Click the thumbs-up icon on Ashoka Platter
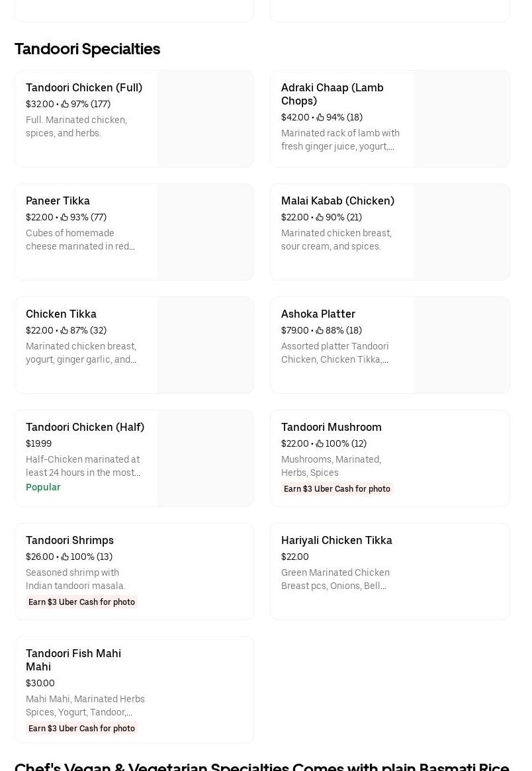532x771 pixels. [320, 330]
